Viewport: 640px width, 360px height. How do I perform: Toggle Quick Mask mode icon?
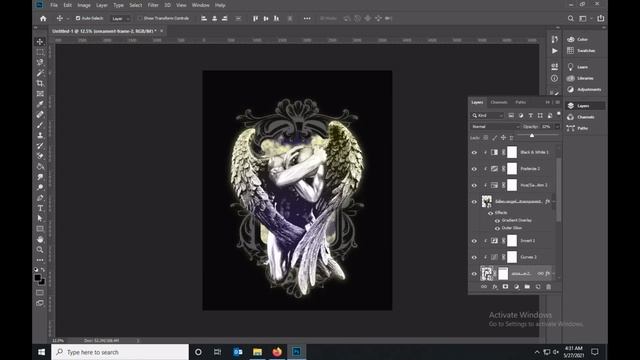coord(40,293)
